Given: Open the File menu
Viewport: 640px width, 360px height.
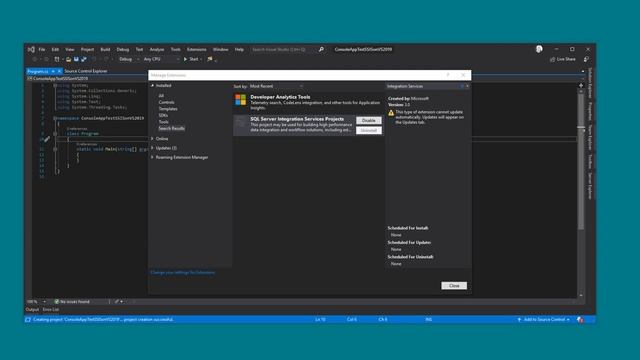Looking at the screenshot, I should pyautogui.click(x=42, y=49).
